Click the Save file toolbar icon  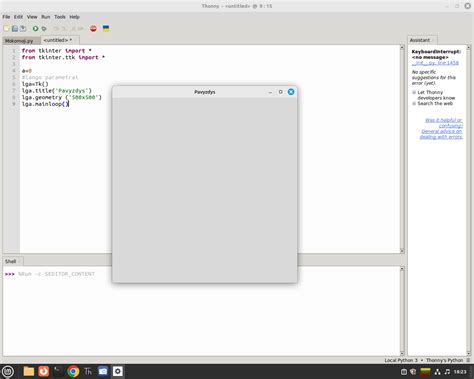pos(23,29)
